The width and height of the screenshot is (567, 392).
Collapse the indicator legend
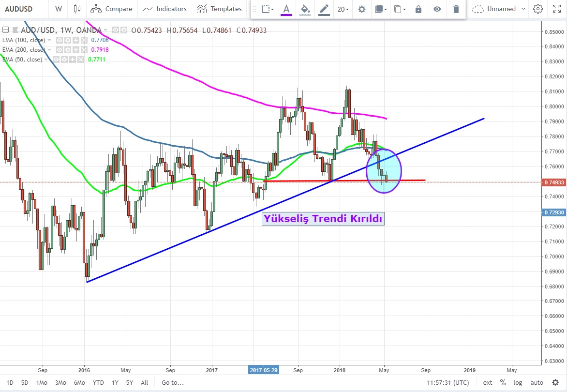5,30
